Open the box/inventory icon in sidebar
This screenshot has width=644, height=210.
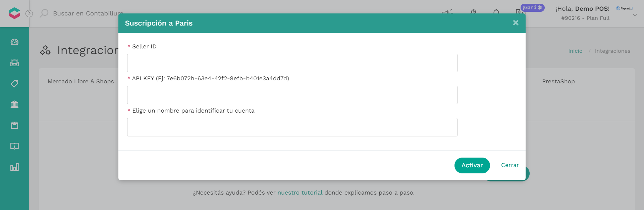click(x=14, y=125)
